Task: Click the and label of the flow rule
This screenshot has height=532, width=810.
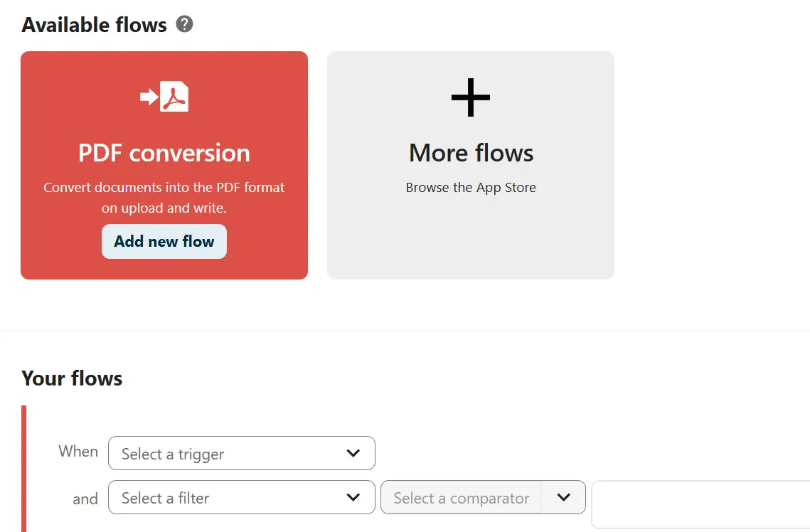Action: click(85, 499)
